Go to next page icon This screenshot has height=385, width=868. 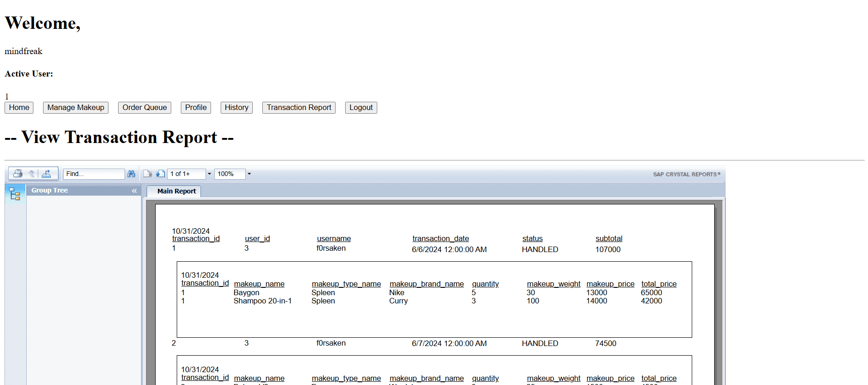pos(160,174)
